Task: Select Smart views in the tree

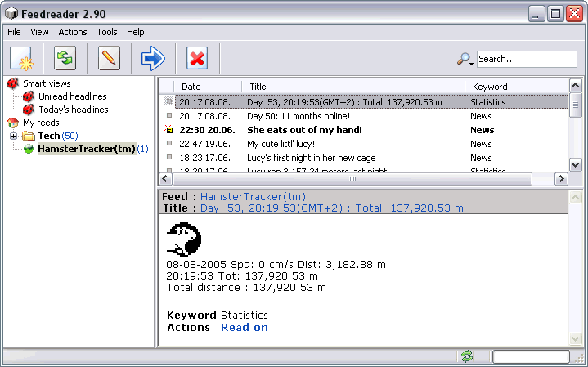Action: pos(47,83)
